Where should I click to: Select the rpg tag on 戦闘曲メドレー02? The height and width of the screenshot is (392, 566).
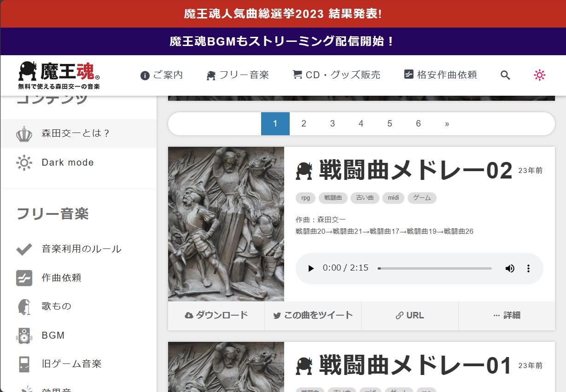306,198
